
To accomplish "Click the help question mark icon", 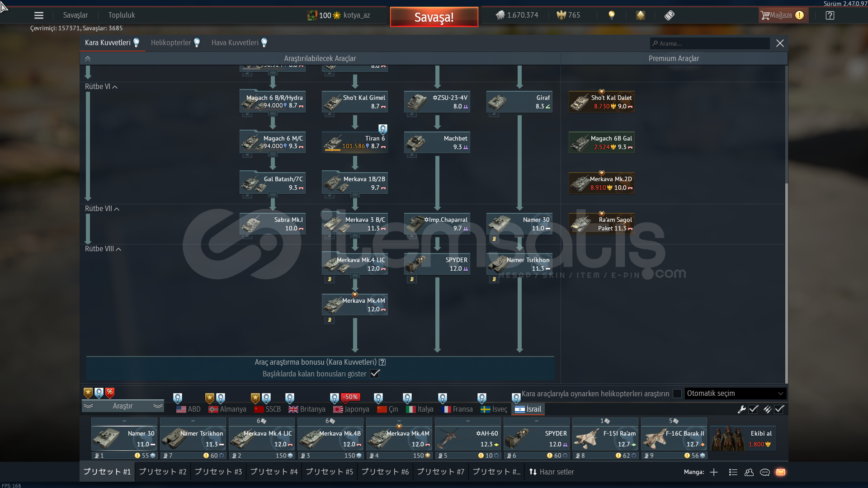I will point(830,15).
